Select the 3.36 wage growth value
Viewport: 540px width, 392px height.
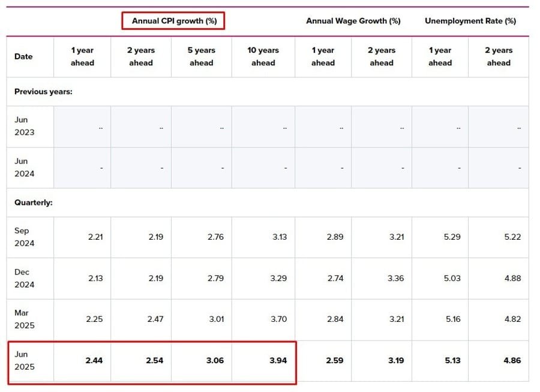[x=396, y=278]
